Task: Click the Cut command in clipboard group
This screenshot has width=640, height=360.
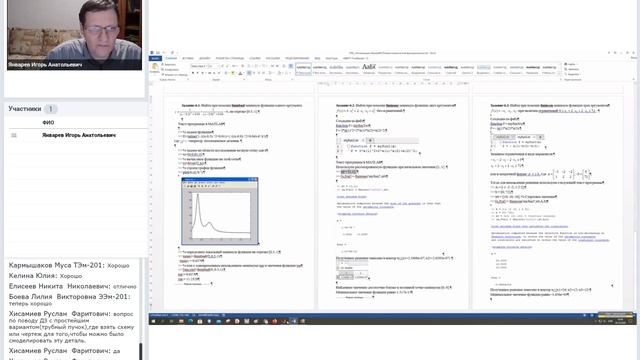Action: tap(169, 64)
